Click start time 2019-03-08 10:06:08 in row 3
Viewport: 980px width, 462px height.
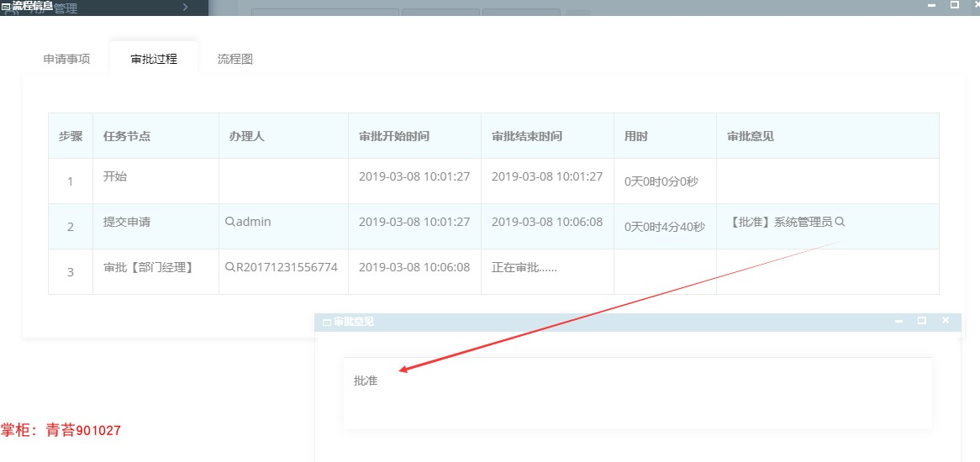pyautogui.click(x=414, y=266)
